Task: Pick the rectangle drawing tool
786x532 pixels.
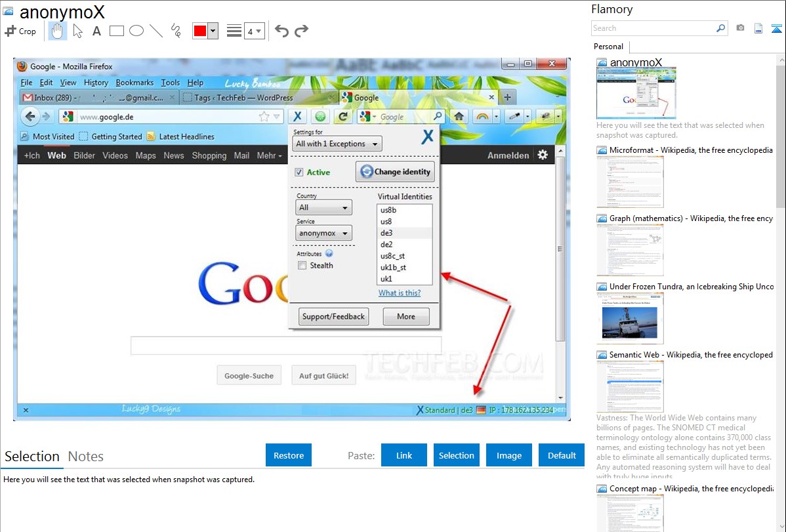Action: [116, 31]
